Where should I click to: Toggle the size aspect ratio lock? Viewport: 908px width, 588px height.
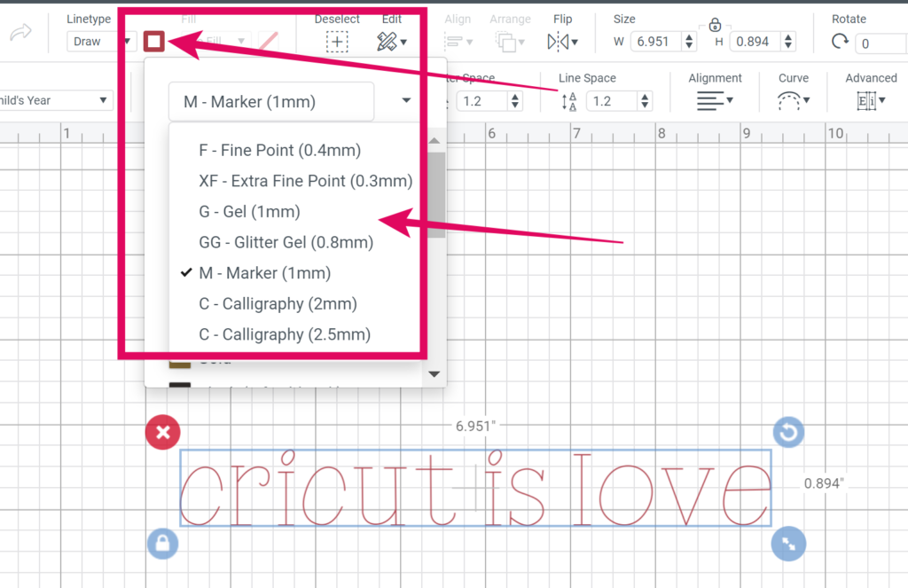pos(716,25)
